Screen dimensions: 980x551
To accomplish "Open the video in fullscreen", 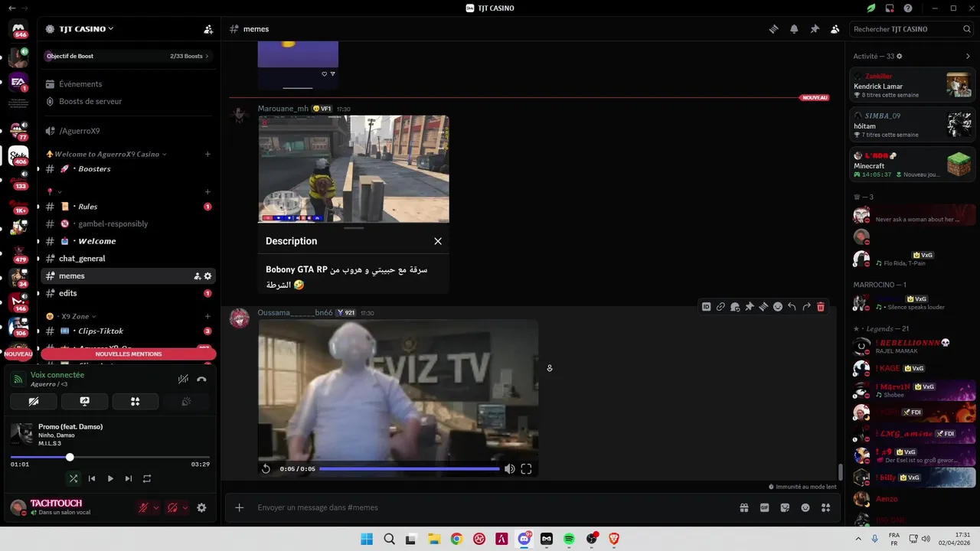I will click(526, 468).
